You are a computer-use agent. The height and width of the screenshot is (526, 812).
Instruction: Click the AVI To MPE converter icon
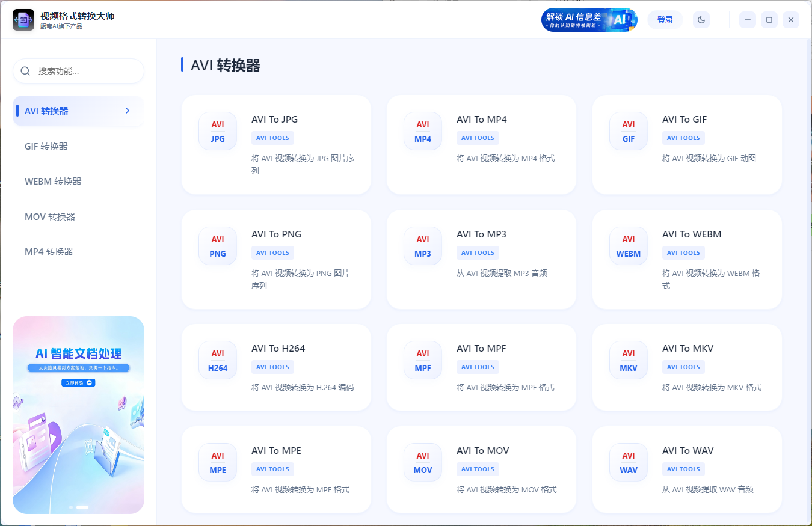pyautogui.click(x=218, y=462)
